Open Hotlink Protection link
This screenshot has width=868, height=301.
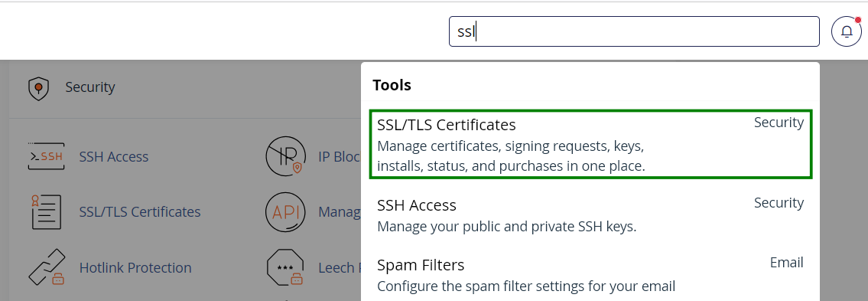tap(135, 268)
